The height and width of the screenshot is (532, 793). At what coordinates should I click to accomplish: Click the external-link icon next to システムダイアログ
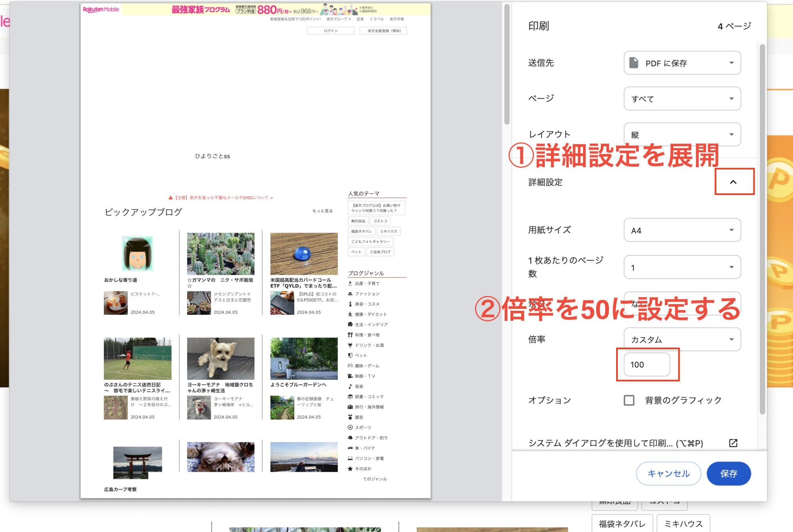pyautogui.click(x=733, y=443)
